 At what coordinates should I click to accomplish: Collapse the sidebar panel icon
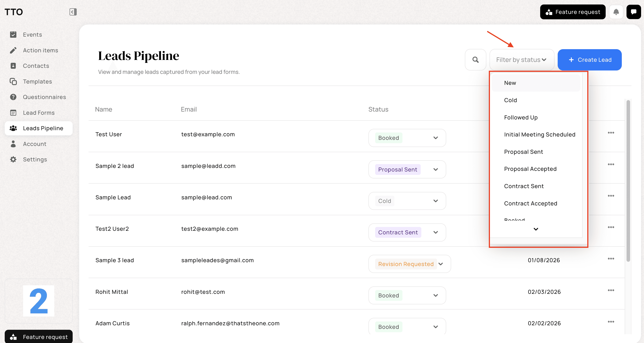click(x=73, y=12)
